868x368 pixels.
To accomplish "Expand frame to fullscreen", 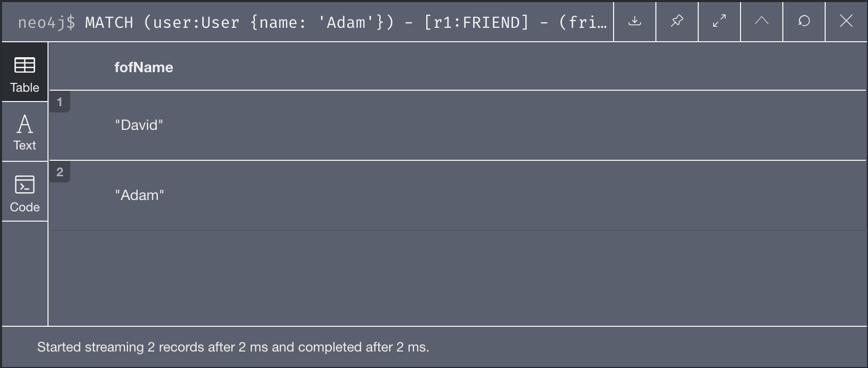I will [x=719, y=21].
